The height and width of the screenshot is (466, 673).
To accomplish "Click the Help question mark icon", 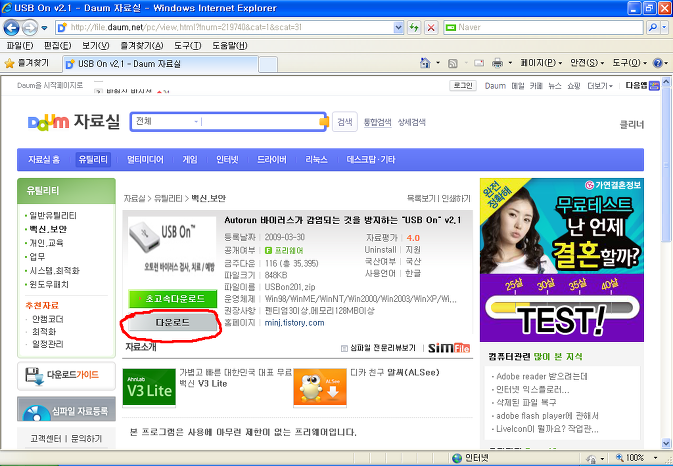I will pos(658,63).
